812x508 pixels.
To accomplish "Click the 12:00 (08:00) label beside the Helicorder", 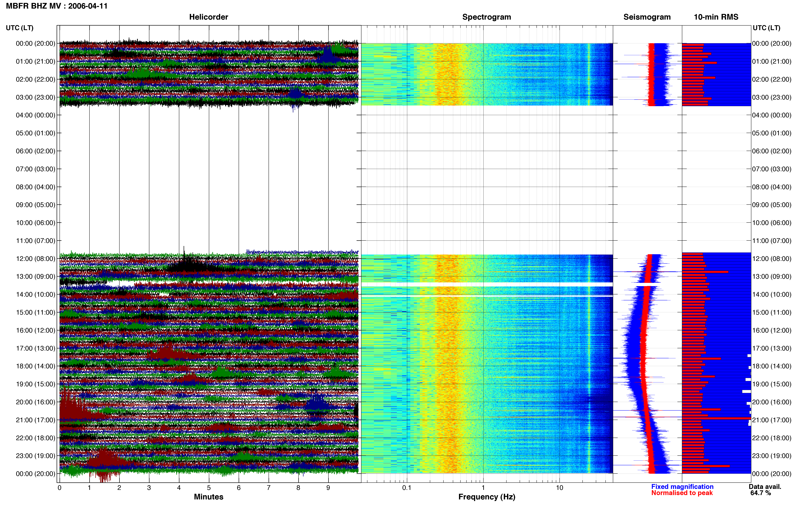I will click(36, 259).
